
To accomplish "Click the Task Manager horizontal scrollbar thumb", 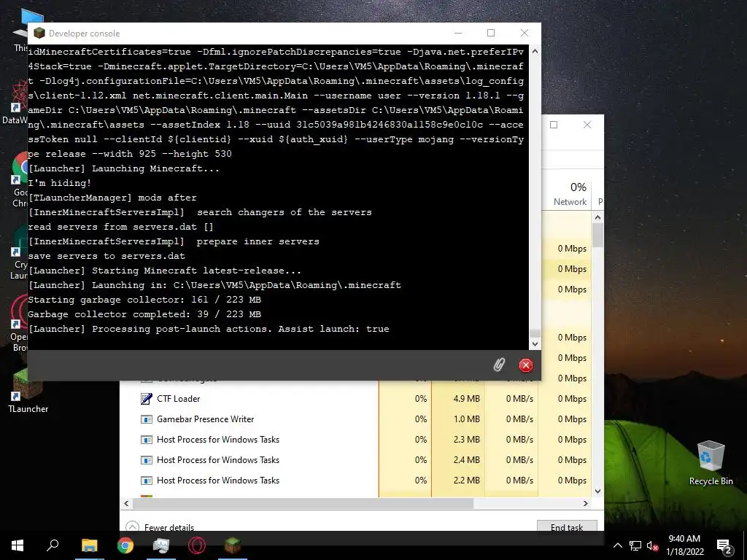I will tap(303, 503).
